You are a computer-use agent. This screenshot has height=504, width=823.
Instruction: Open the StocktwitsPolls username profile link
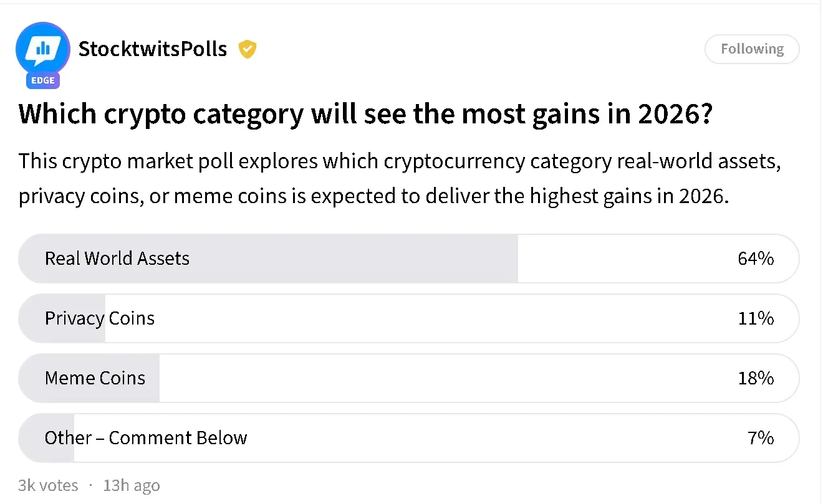click(153, 49)
